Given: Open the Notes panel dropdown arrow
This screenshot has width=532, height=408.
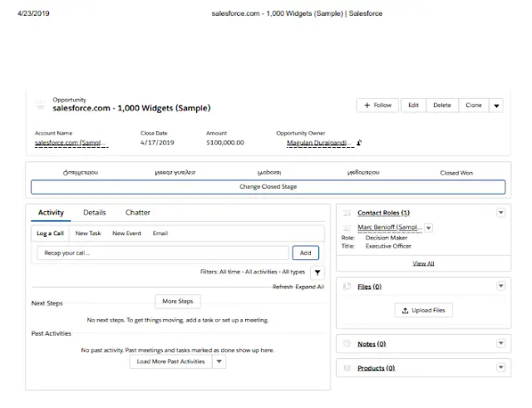Looking at the screenshot, I should tap(500, 343).
